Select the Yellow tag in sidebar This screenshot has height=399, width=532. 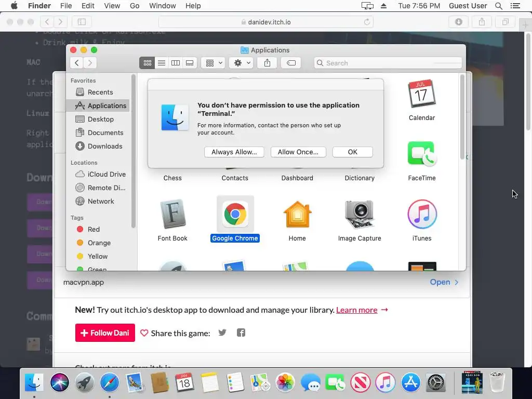pos(98,257)
